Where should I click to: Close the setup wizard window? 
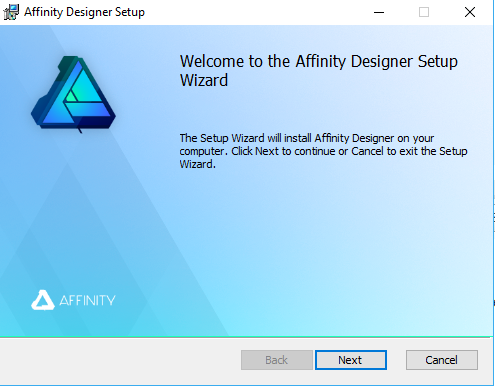point(470,12)
